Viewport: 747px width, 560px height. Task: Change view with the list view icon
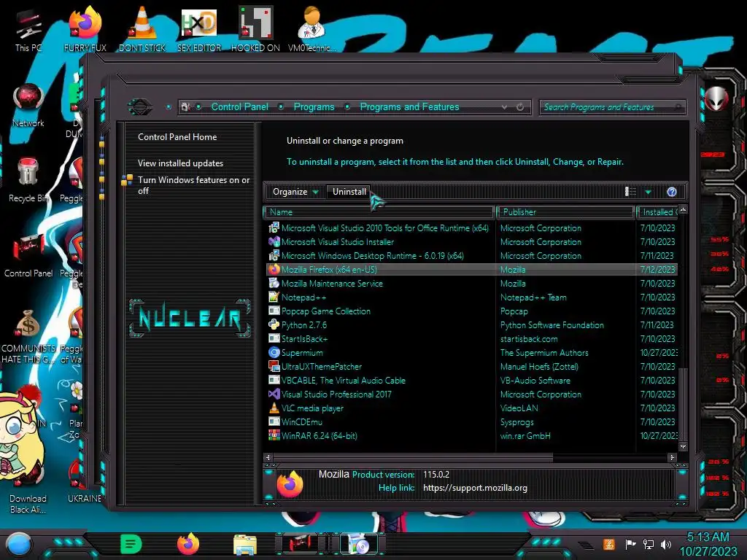630,192
